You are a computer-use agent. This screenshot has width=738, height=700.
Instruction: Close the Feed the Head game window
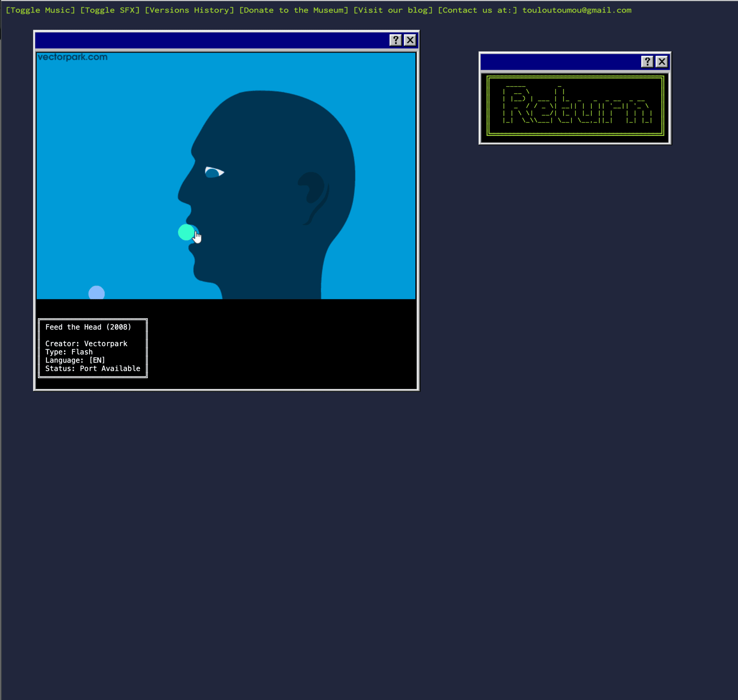pyautogui.click(x=410, y=40)
